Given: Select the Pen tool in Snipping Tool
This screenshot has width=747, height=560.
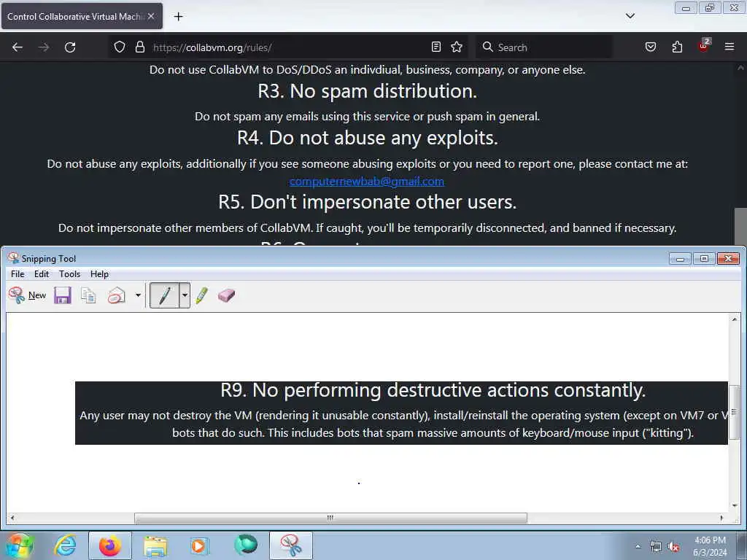Looking at the screenshot, I should pyautogui.click(x=164, y=295).
